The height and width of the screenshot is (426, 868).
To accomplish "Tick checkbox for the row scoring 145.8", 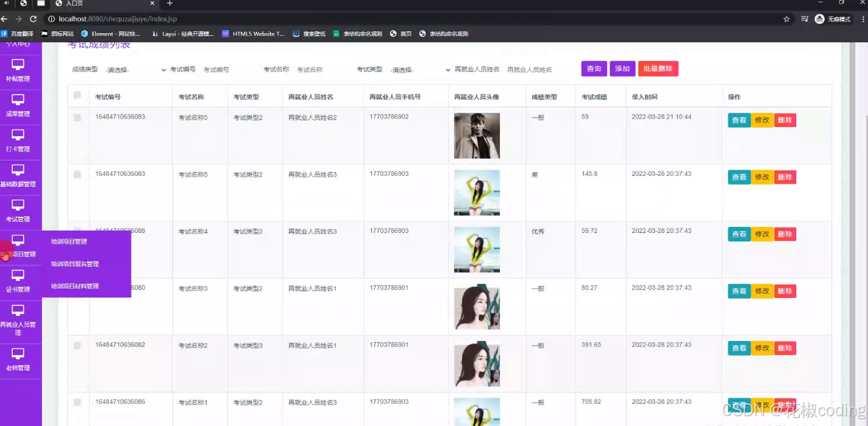I will tap(77, 175).
